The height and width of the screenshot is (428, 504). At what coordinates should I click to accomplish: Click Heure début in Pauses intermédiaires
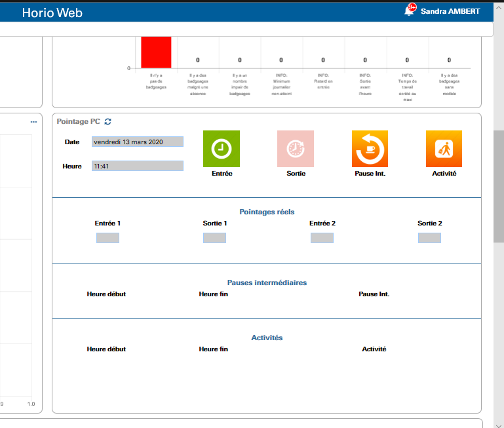point(106,294)
